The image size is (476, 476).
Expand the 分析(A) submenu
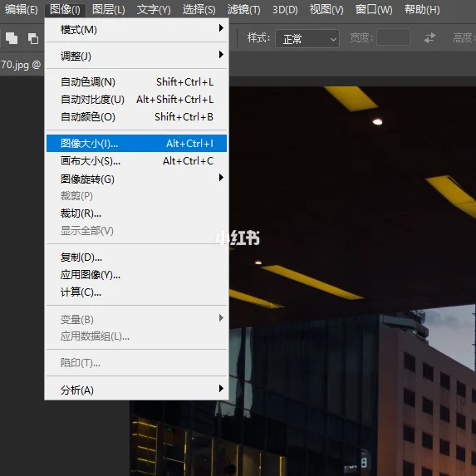[136, 390]
